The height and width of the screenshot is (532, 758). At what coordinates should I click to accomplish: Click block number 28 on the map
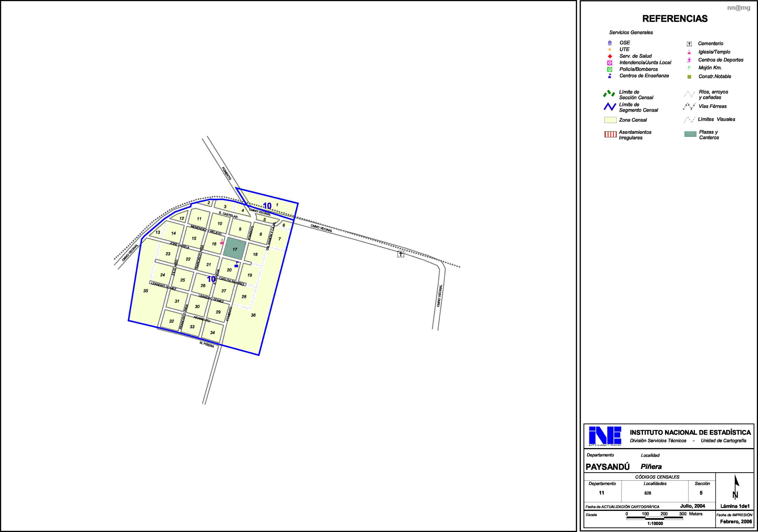click(244, 297)
